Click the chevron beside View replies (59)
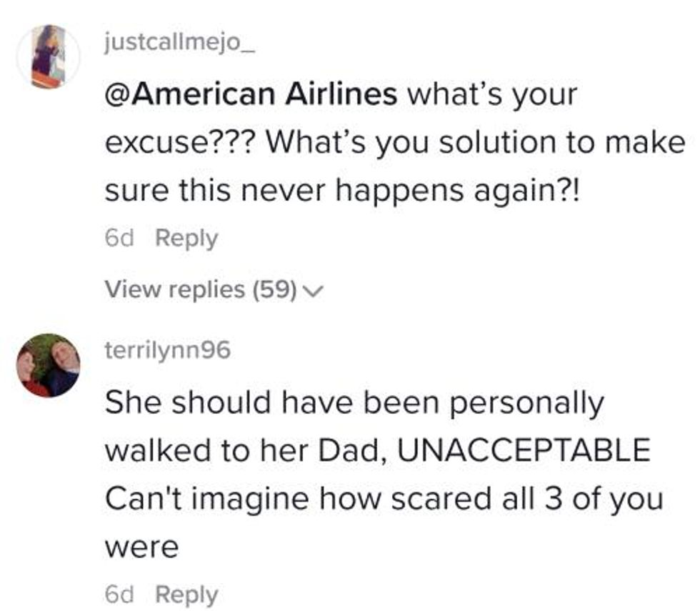700x611 pixels. coord(312,290)
